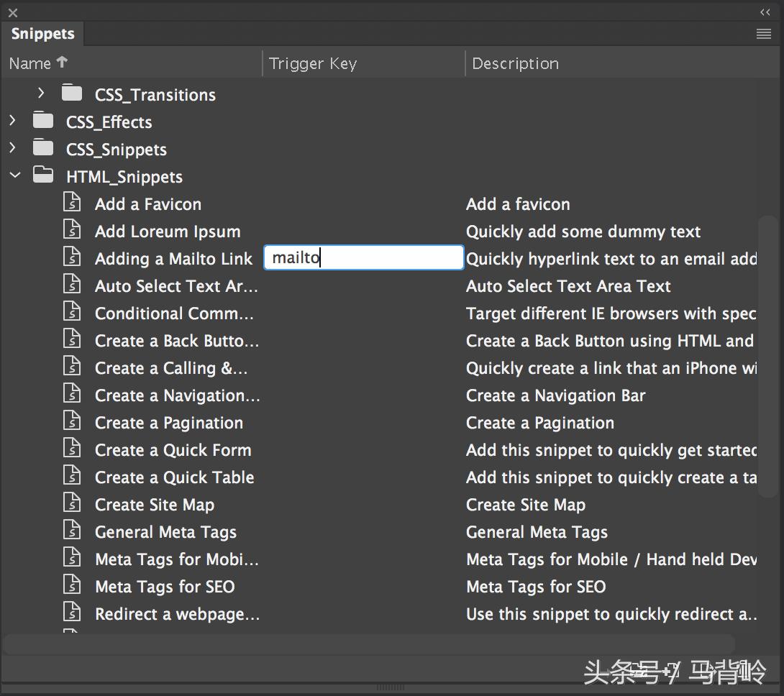The width and height of the screenshot is (784, 696).
Task: Click the CSS_Effects folder icon
Action: click(x=42, y=120)
